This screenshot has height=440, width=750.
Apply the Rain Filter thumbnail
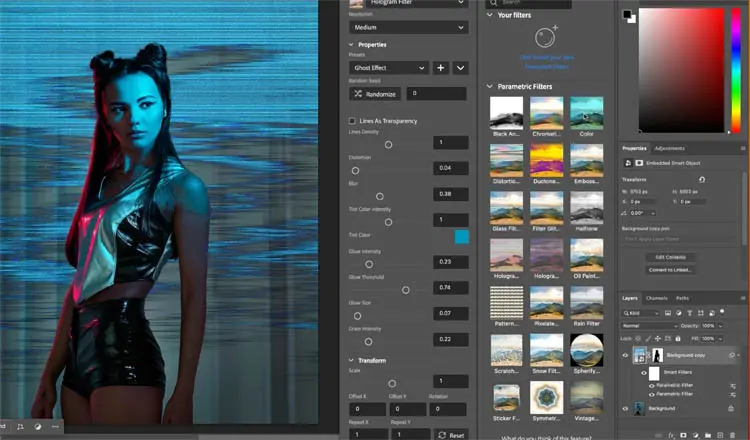pos(586,303)
